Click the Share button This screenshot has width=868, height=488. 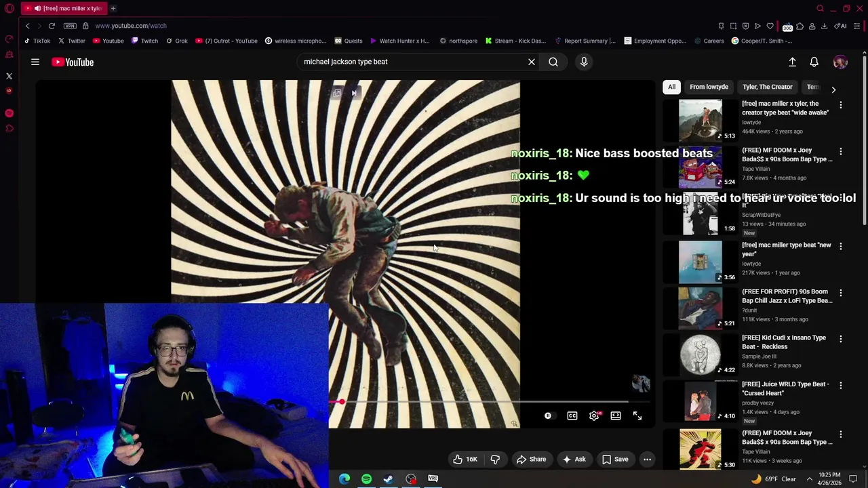[531, 459]
